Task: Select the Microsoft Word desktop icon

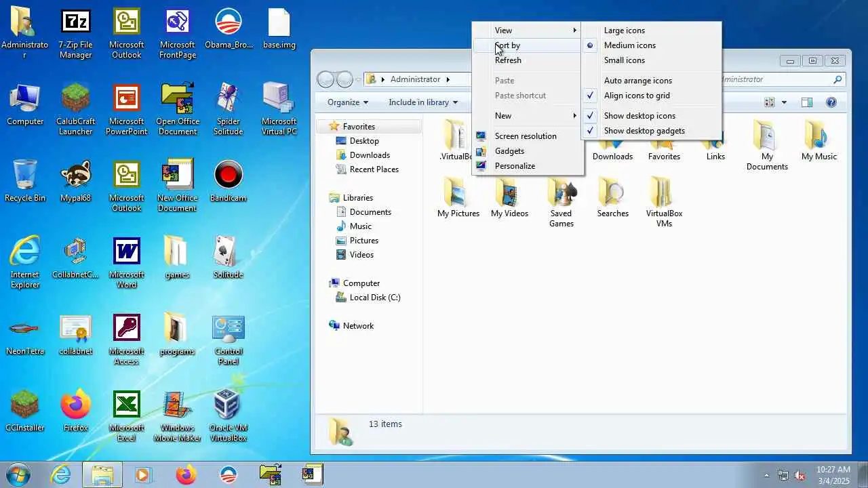Action: pos(126,263)
